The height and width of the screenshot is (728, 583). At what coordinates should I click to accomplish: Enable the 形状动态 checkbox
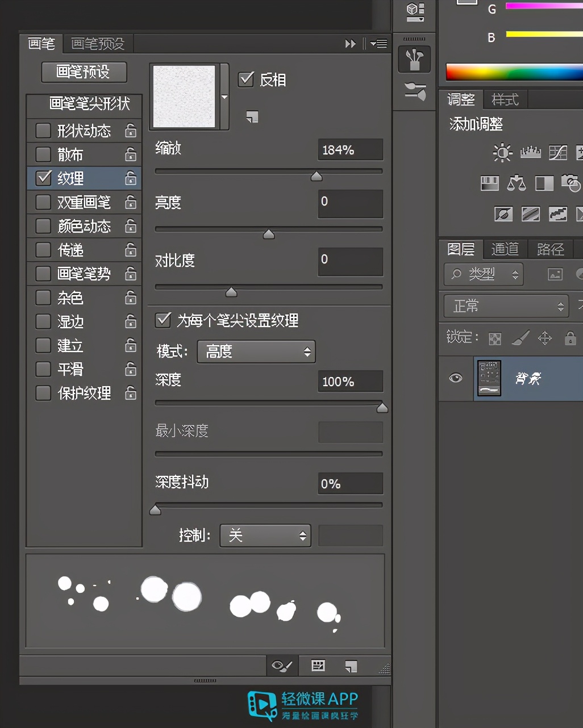click(43, 131)
